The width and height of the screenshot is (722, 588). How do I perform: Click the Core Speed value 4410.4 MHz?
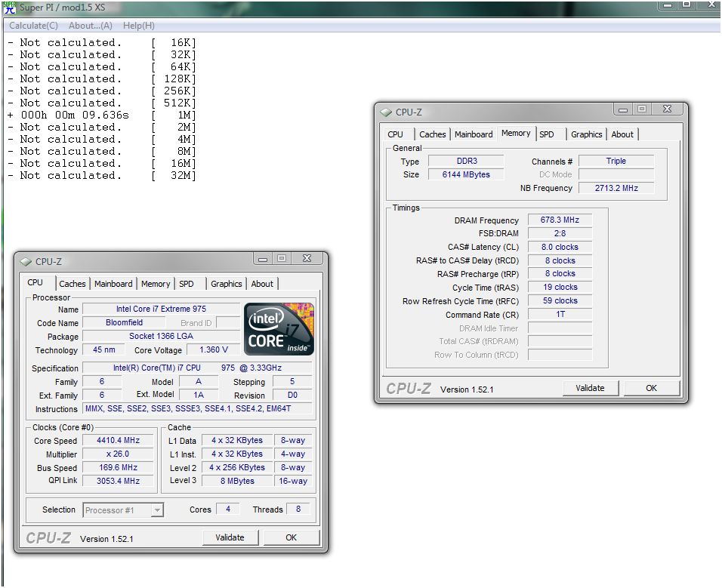[x=118, y=440]
